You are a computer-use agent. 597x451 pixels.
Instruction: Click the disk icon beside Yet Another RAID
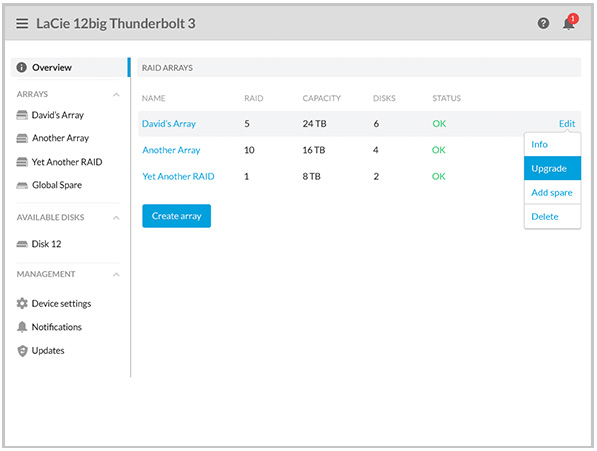22,162
